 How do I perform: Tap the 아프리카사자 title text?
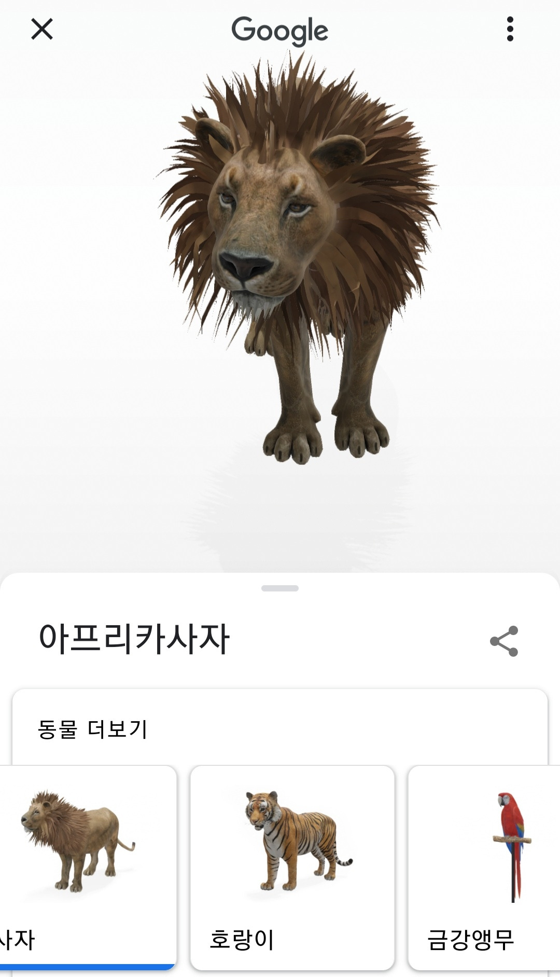point(134,639)
